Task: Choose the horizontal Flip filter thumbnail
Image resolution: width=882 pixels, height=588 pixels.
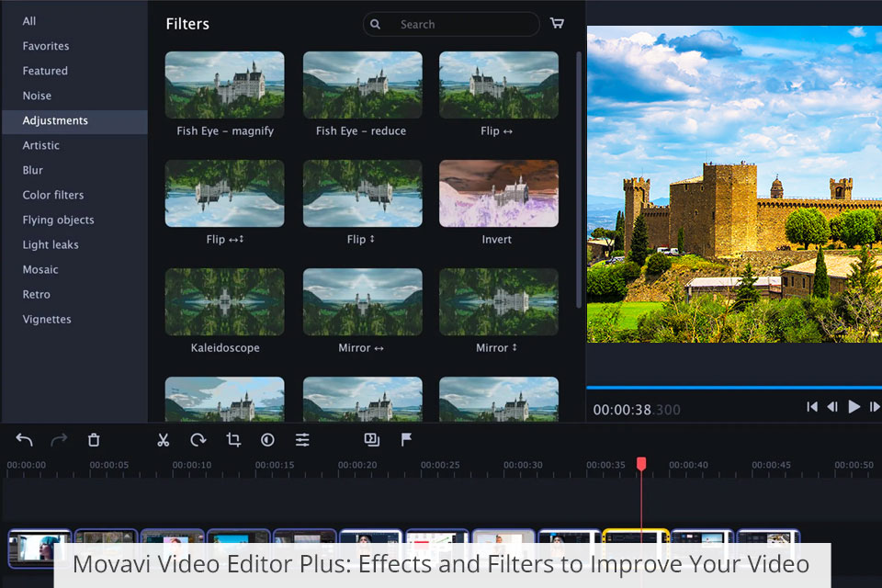Action: point(498,85)
